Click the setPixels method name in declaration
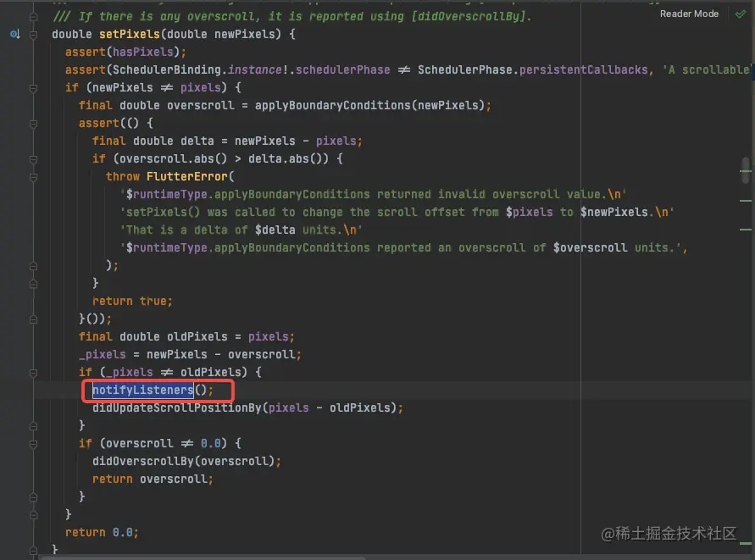The width and height of the screenshot is (755, 560). [129, 34]
